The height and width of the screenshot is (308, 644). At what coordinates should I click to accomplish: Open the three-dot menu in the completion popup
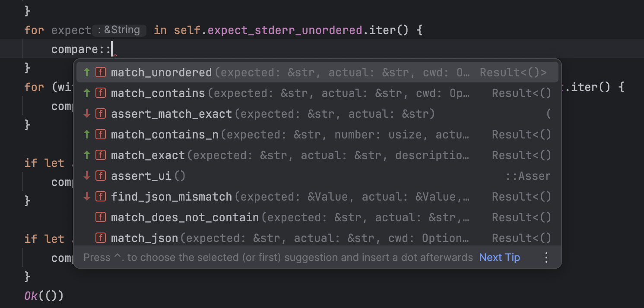546,257
